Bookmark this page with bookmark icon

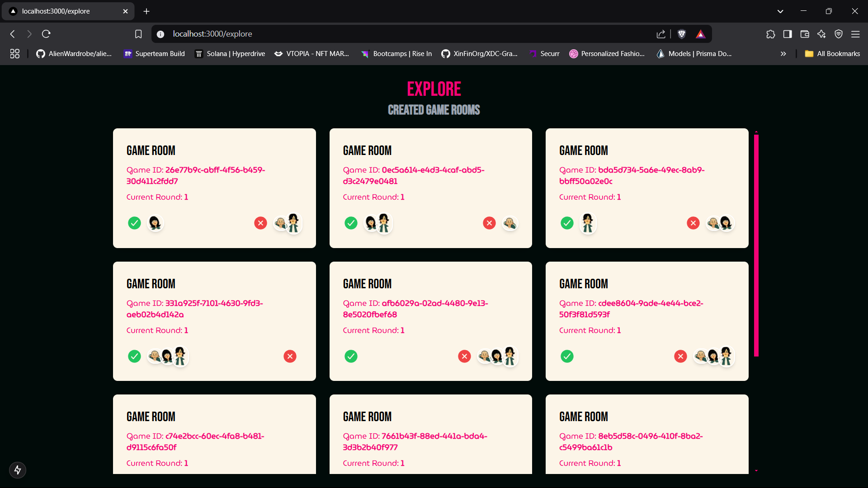(138, 34)
